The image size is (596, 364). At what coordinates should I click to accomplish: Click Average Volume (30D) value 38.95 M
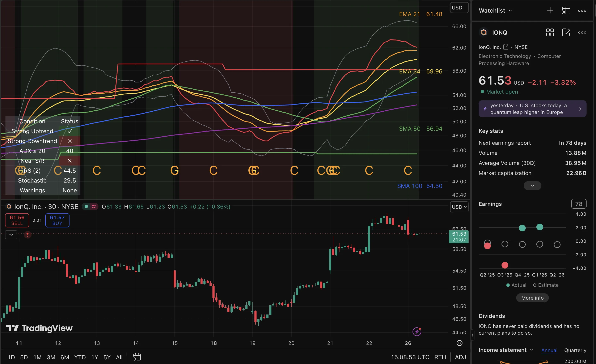[x=575, y=163]
